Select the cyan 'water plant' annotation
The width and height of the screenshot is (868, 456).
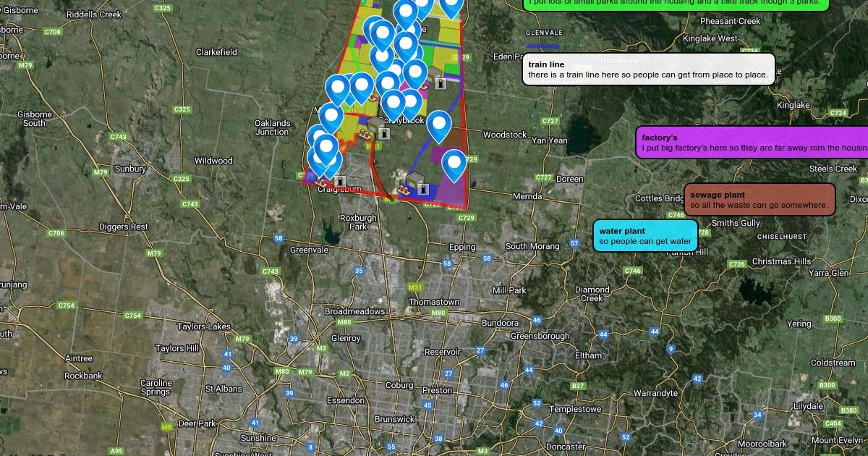tap(645, 235)
